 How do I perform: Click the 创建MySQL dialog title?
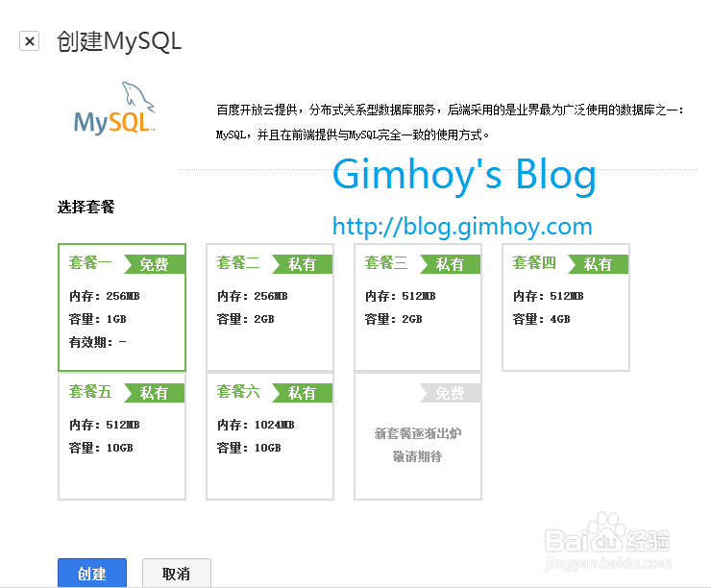pos(119,41)
